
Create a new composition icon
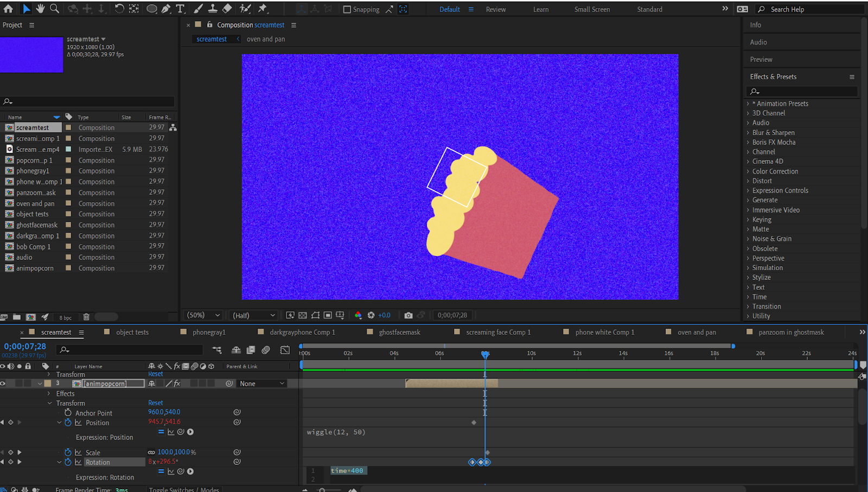click(x=31, y=317)
